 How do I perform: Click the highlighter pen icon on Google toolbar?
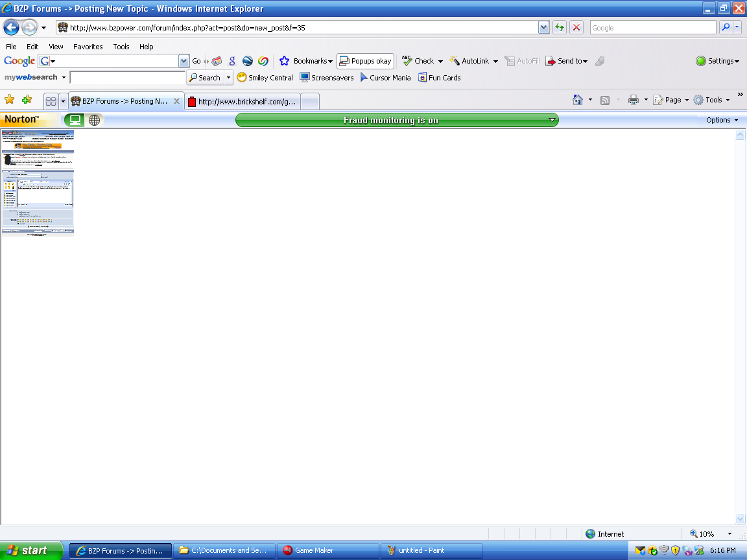pos(600,61)
